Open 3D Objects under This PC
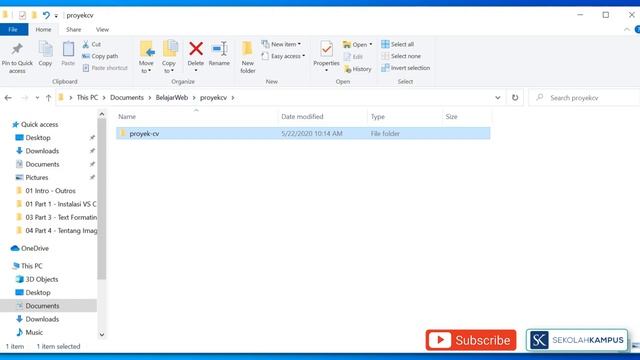 point(42,279)
